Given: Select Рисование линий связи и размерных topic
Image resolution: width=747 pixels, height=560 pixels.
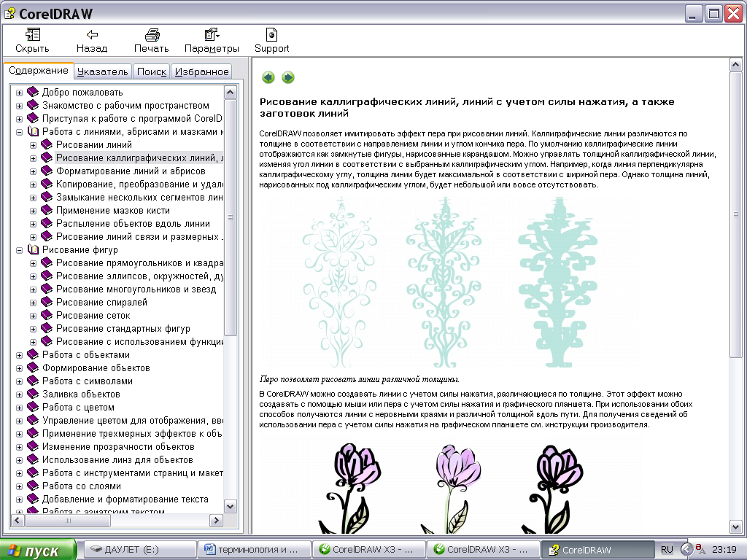Looking at the screenshot, I should click(x=139, y=237).
